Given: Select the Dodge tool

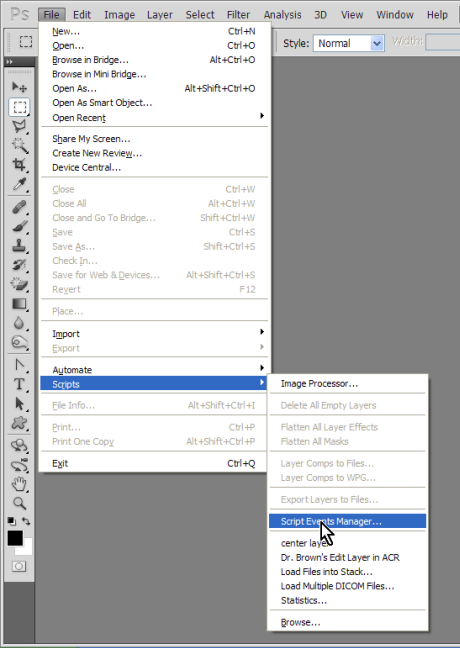Looking at the screenshot, I should [19, 342].
